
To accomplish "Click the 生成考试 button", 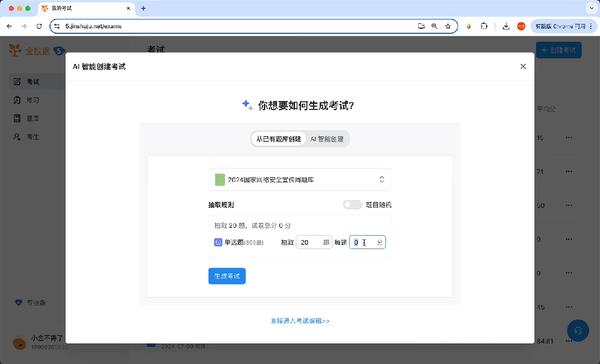I will [227, 276].
